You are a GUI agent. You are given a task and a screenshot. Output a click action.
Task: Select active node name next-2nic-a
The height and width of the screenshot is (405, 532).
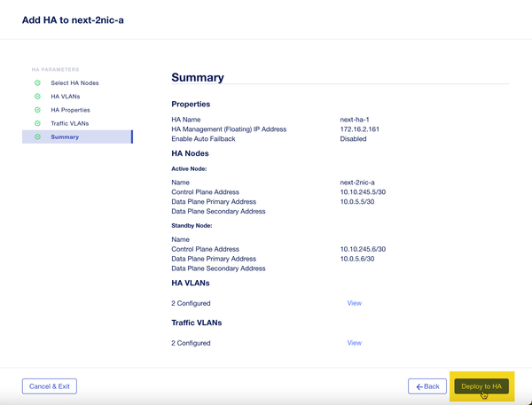point(357,183)
